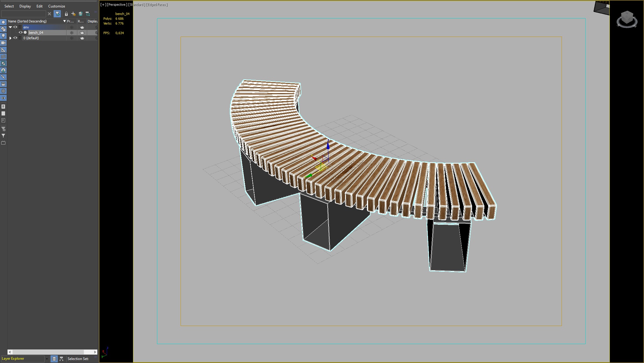
Task: Click the hierarchy layers toolbar icon
Action: [x=88, y=14]
